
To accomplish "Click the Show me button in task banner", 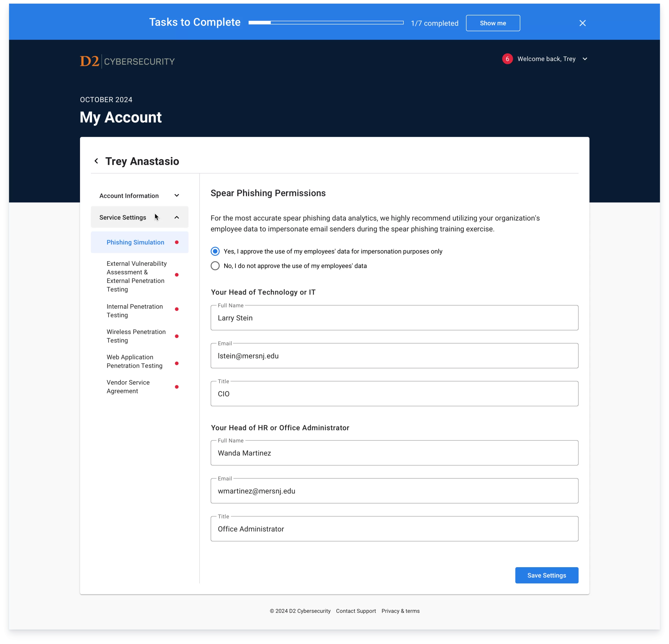I will point(493,23).
